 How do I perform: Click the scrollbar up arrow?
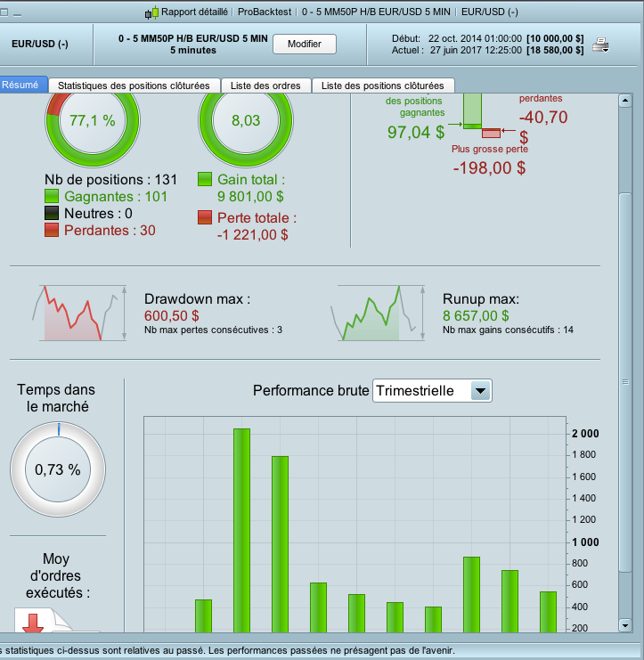click(x=625, y=101)
